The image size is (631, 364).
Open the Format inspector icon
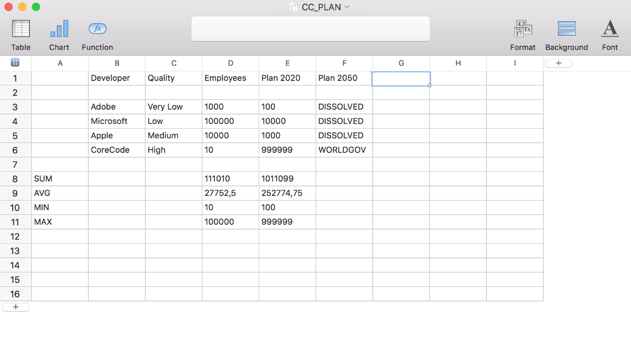pos(522,29)
